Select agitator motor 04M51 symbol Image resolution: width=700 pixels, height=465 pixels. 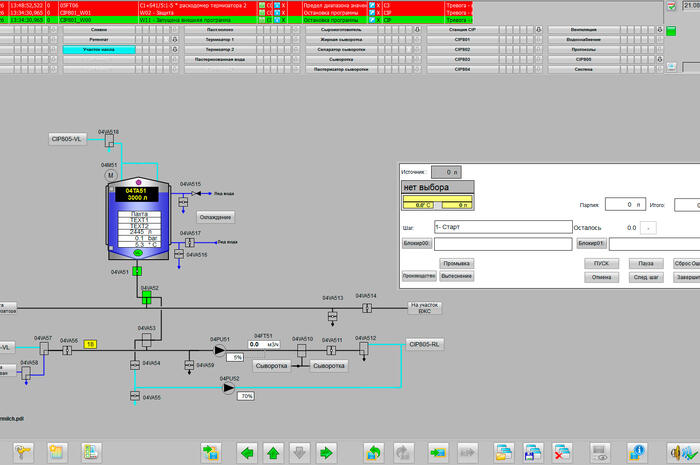click(x=111, y=175)
